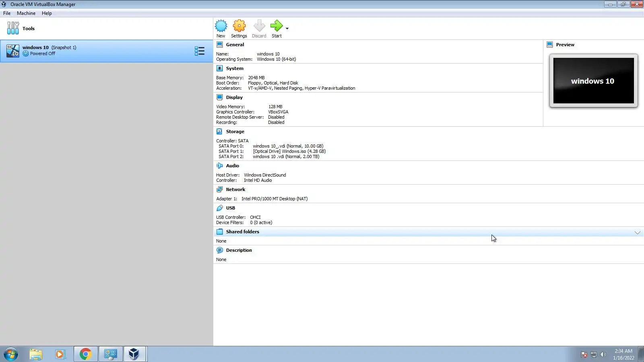This screenshot has height=362, width=644.
Task: Select the windows 10 VM OS icon
Action: (x=13, y=51)
